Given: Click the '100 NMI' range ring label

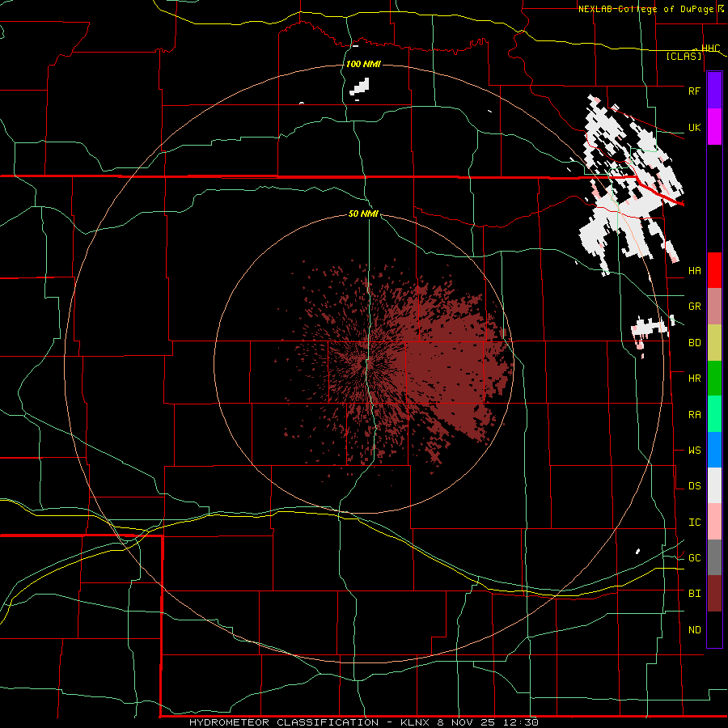Looking at the screenshot, I should [x=363, y=64].
